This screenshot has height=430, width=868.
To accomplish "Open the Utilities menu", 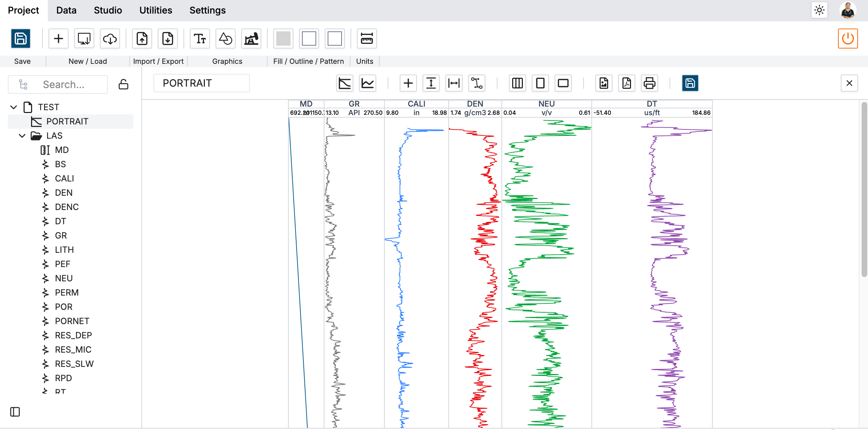I will pyautogui.click(x=155, y=10).
